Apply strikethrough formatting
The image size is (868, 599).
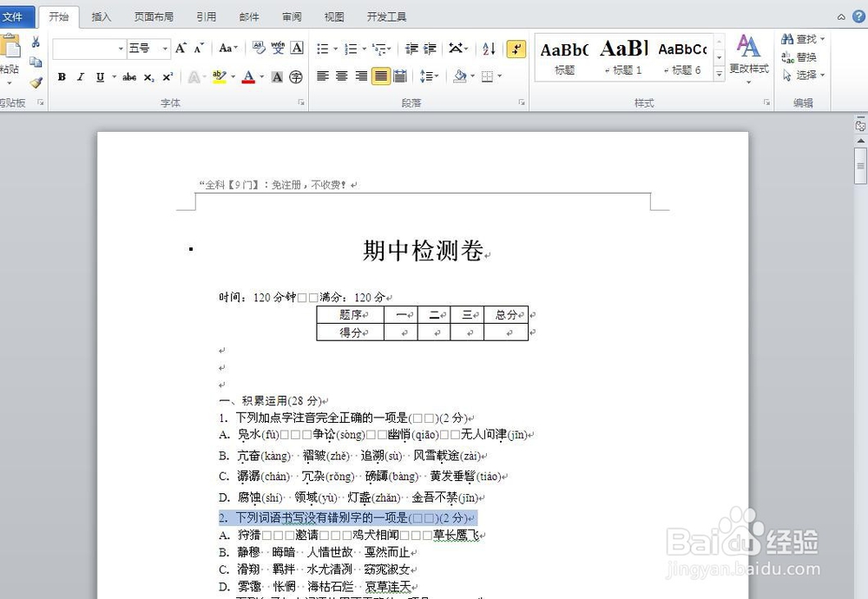point(128,76)
